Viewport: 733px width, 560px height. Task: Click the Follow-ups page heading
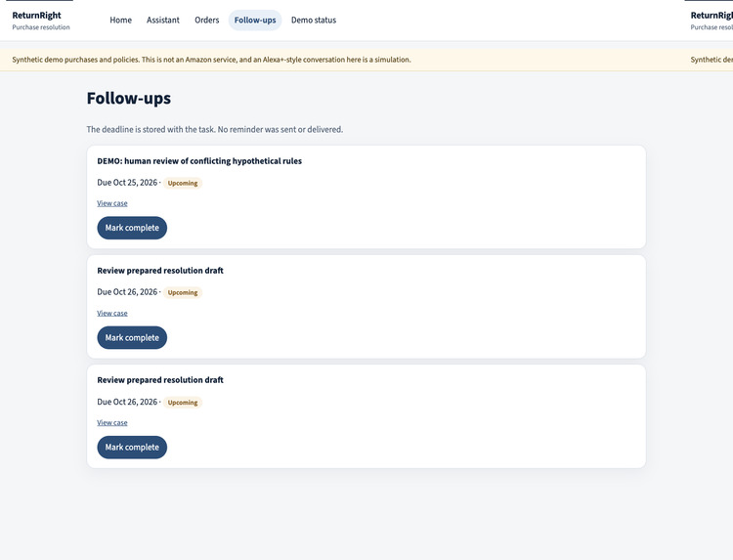(x=129, y=98)
